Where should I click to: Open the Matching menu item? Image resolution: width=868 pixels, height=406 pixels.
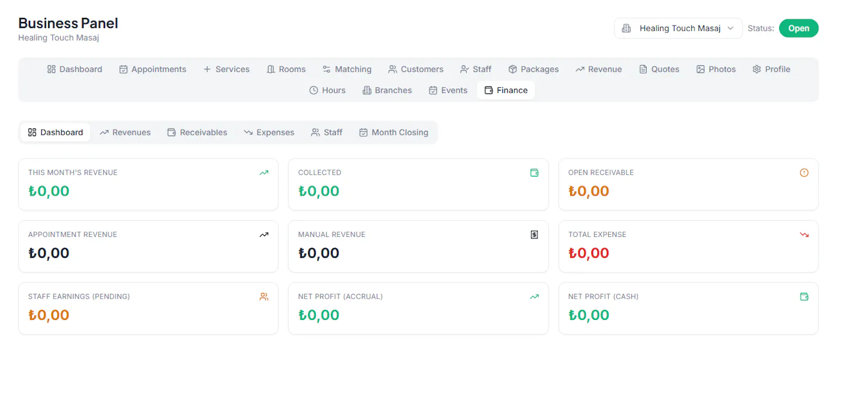[347, 69]
